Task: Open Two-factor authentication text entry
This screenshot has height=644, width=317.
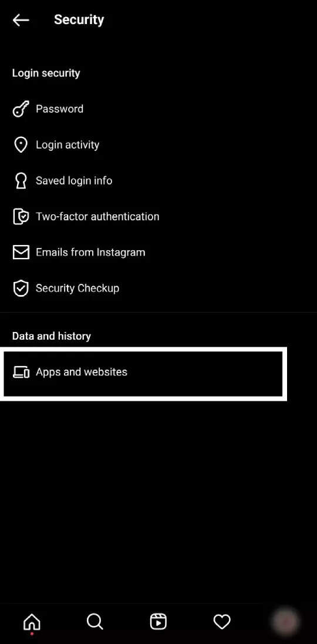Action: pos(97,216)
